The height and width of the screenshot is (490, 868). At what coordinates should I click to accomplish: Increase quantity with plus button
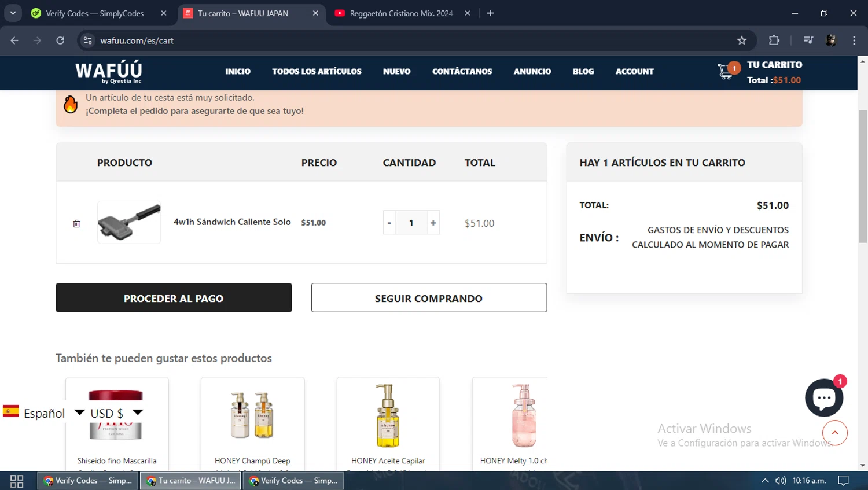433,223
